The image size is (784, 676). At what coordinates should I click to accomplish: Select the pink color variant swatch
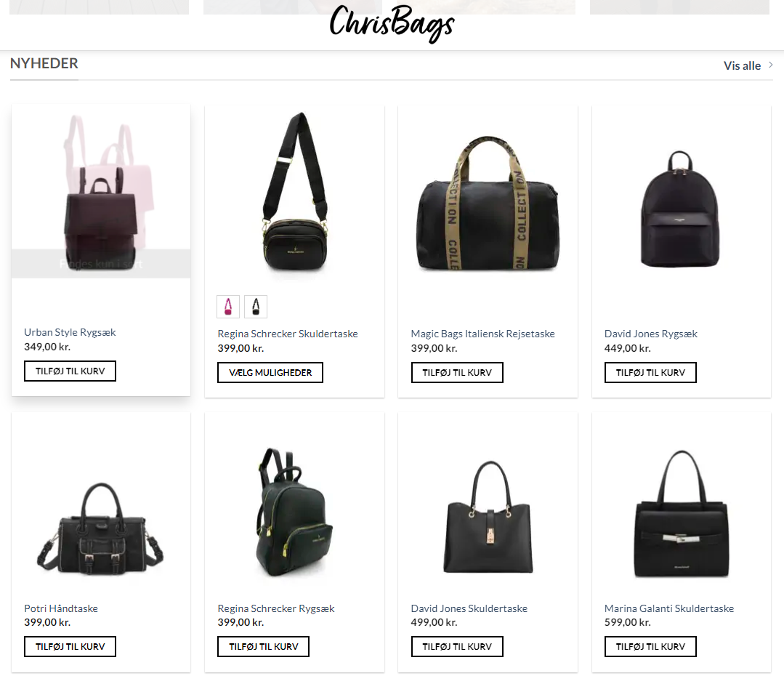point(228,307)
